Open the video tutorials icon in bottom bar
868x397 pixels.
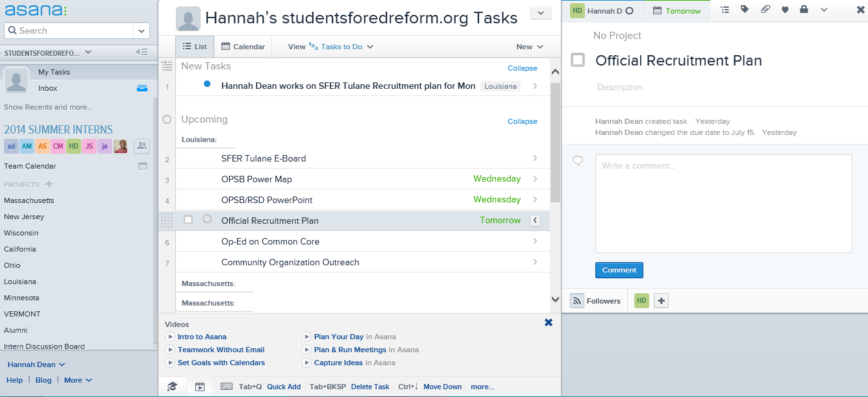200,387
